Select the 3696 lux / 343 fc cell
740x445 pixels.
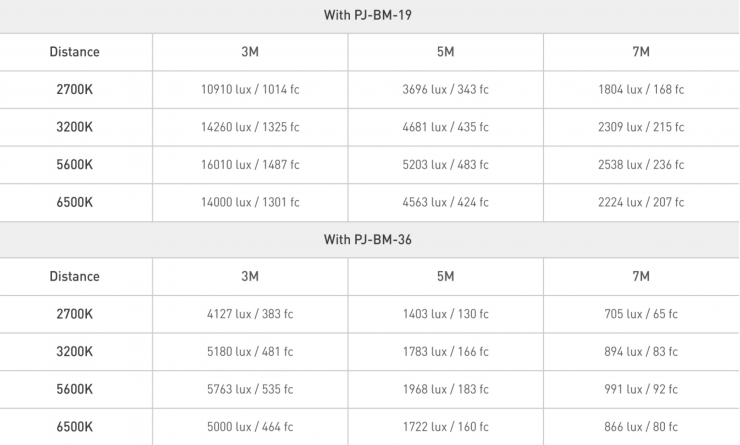[445, 89]
